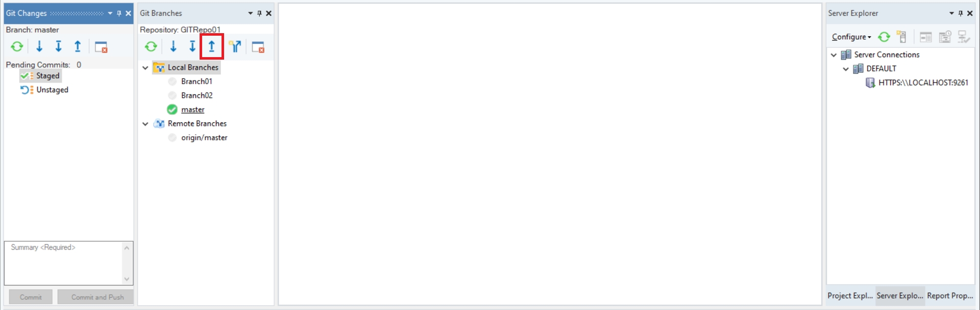This screenshot has height=310, width=980.
Task: Click Fetch icon in Git Branches toolbar
Action: coord(174,47)
